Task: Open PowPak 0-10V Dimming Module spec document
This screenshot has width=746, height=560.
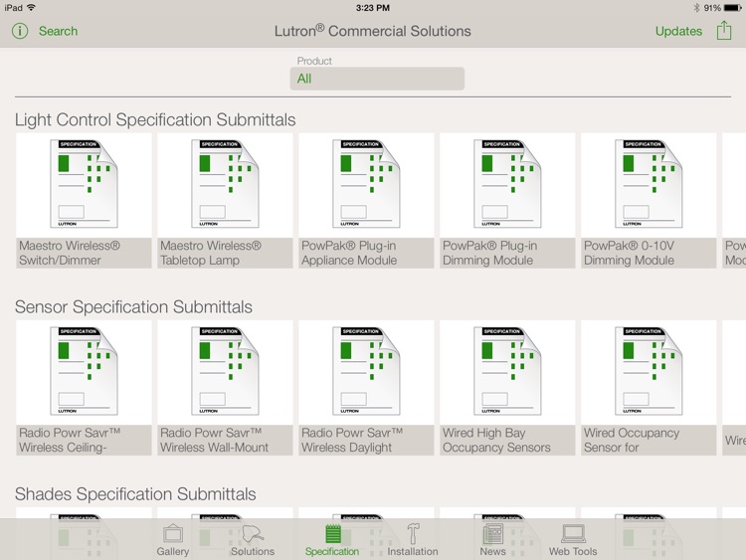Action: coord(649,184)
